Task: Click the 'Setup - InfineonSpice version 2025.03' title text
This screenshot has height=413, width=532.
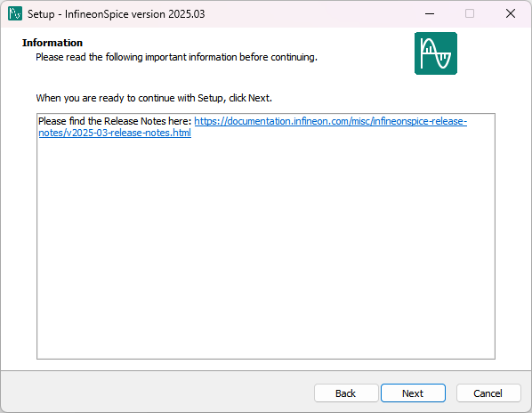Action: 116,14
